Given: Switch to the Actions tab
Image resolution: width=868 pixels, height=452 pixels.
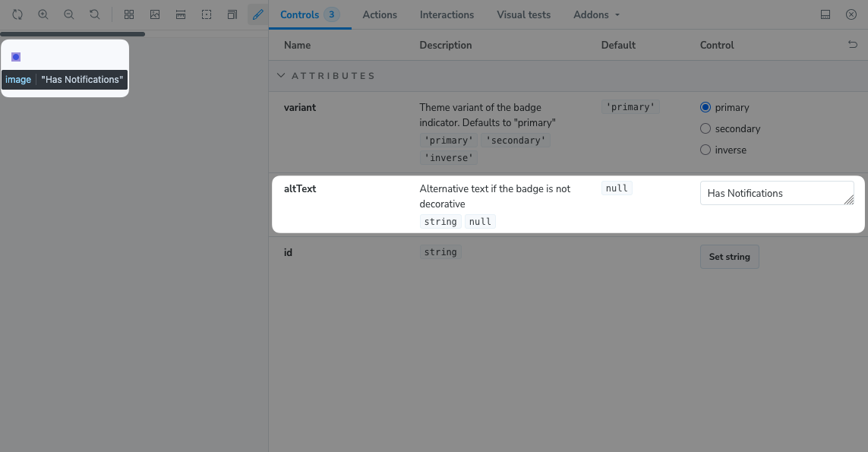Looking at the screenshot, I should 380,14.
